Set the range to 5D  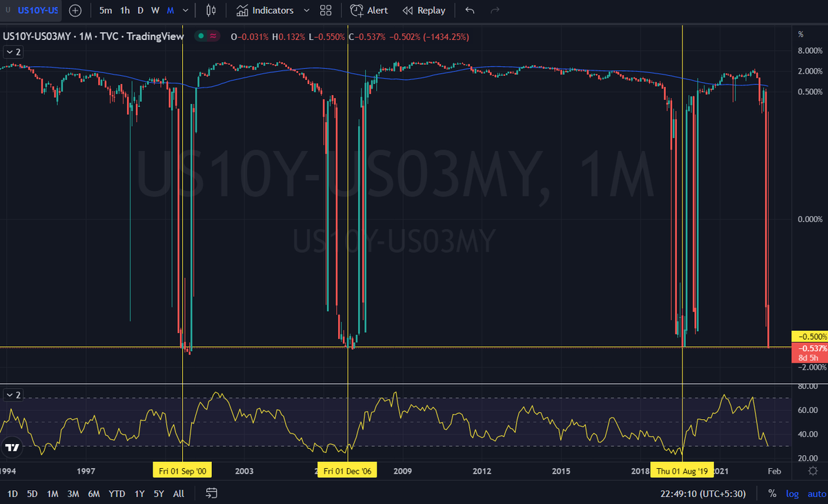[32, 494]
